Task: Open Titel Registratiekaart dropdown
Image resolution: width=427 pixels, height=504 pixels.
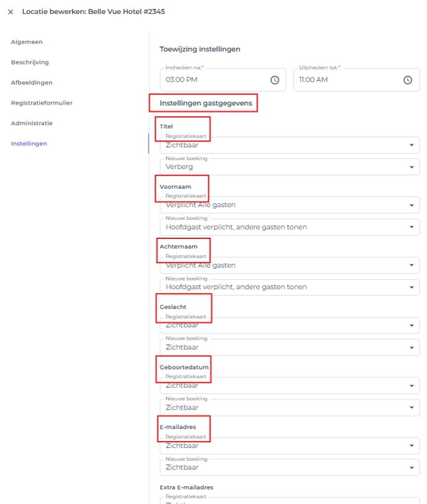Action: [289, 145]
